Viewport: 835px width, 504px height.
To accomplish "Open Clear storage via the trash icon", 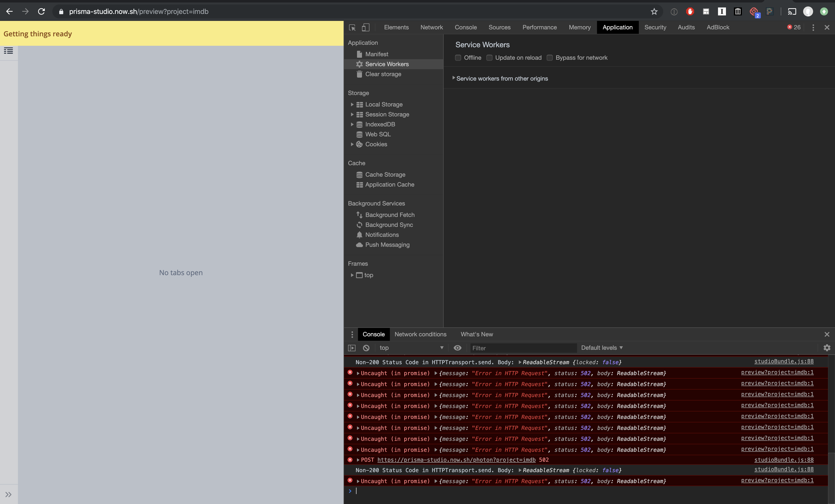I will (x=359, y=74).
